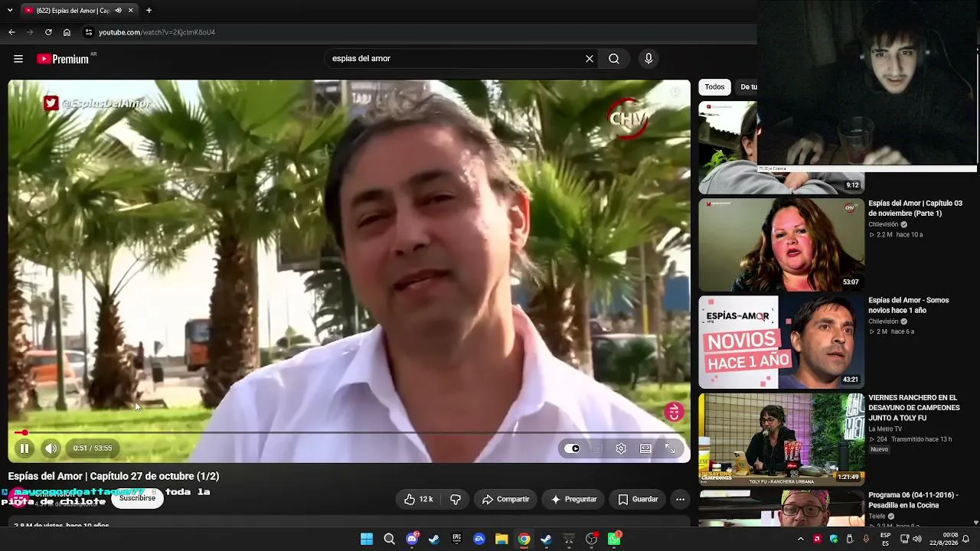Screen dimensions: 980x551
Task: Like the video (12 k)
Action: coord(419,500)
